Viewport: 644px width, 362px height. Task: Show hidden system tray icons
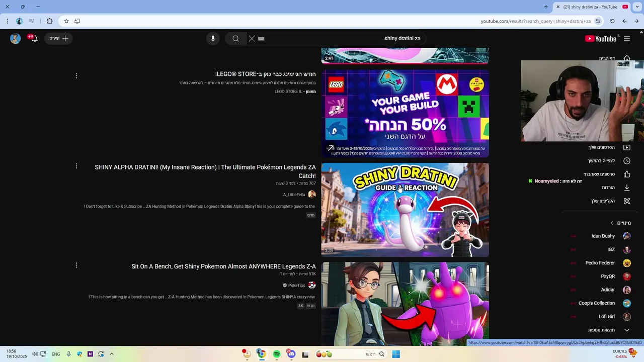pyautogui.click(x=112, y=354)
